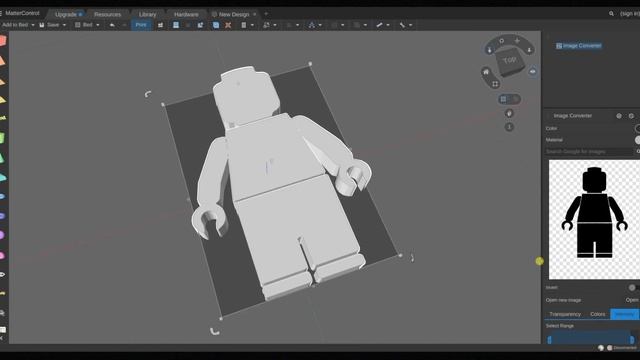The width and height of the screenshot is (640, 360).
Task: Toggle the Invert switch
Action: pyautogui.click(x=633, y=287)
